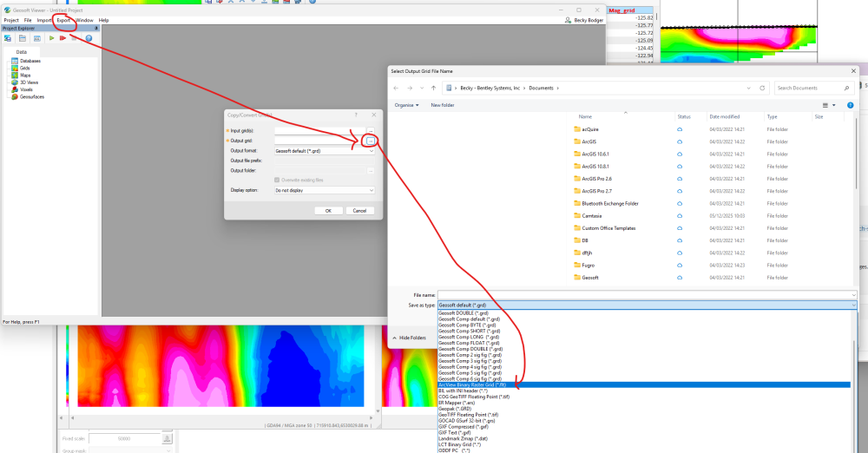This screenshot has height=453, width=868.
Task: Open the Camtasia folder
Action: 591,216
